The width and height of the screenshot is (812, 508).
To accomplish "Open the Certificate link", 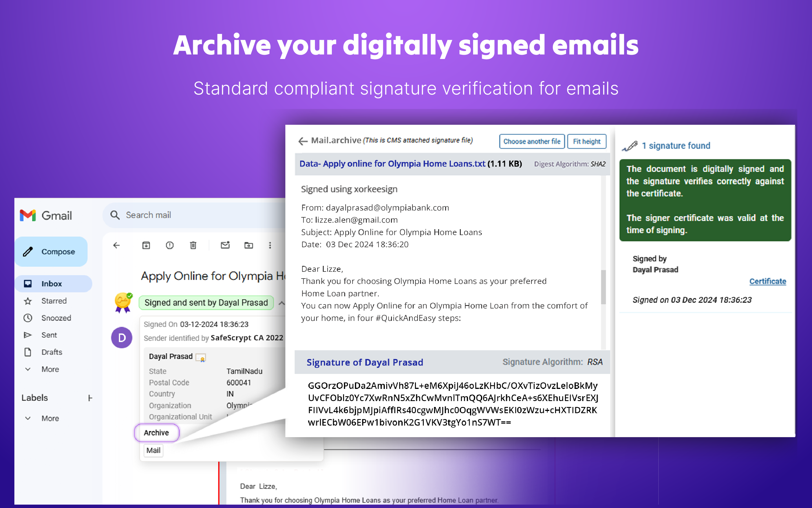I will (x=768, y=281).
